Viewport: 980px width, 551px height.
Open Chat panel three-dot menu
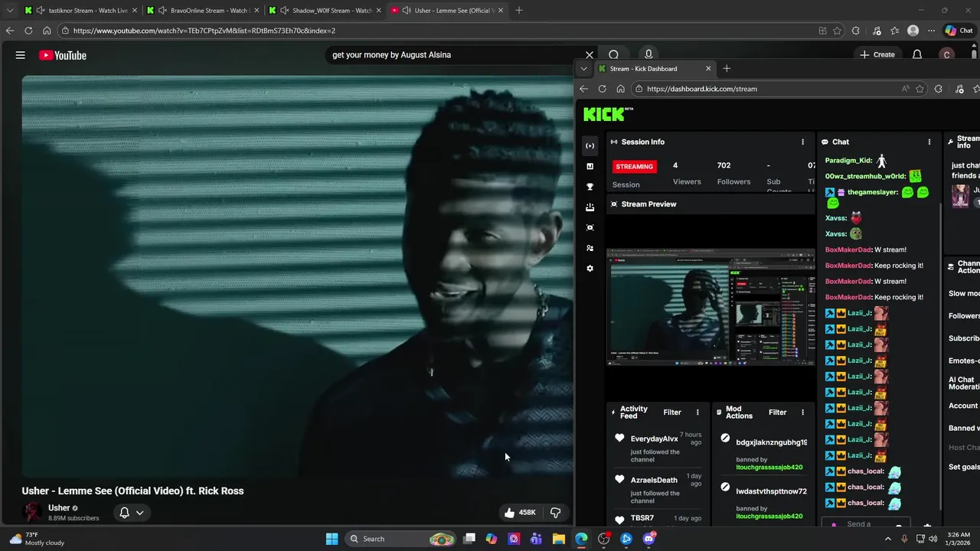coord(929,142)
